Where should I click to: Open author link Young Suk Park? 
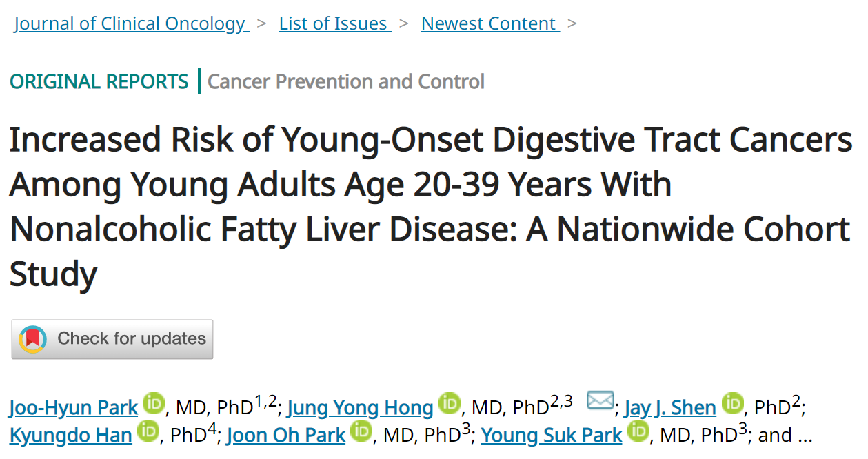pyautogui.click(x=552, y=436)
